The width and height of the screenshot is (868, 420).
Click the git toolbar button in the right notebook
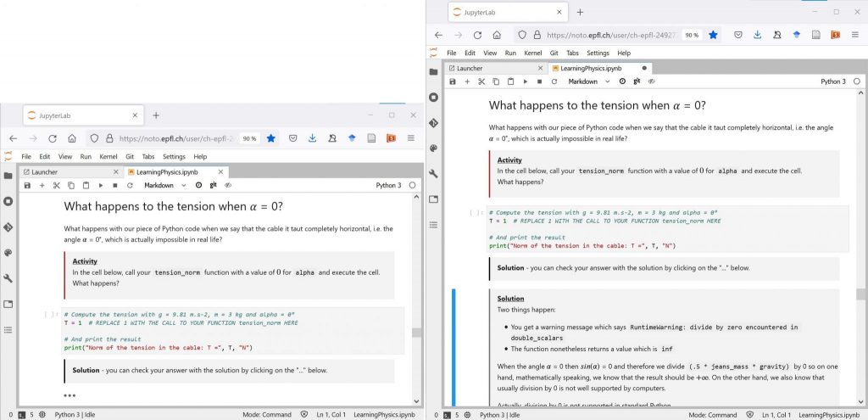click(x=637, y=81)
